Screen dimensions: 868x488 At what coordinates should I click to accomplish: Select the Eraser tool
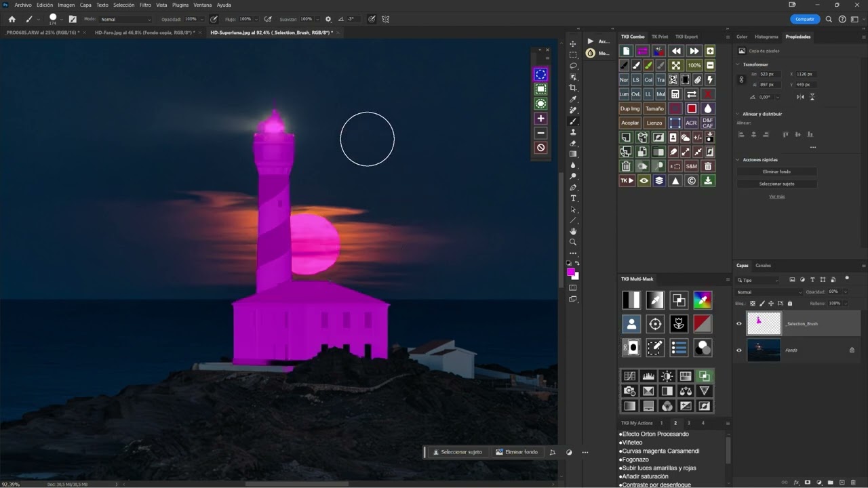click(573, 143)
